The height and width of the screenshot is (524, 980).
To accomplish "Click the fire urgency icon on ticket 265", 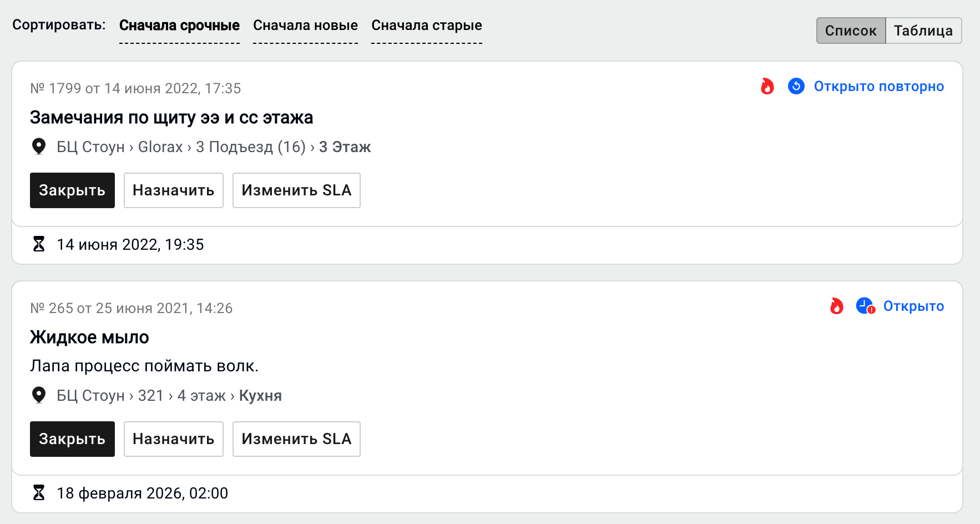I will 837,306.
